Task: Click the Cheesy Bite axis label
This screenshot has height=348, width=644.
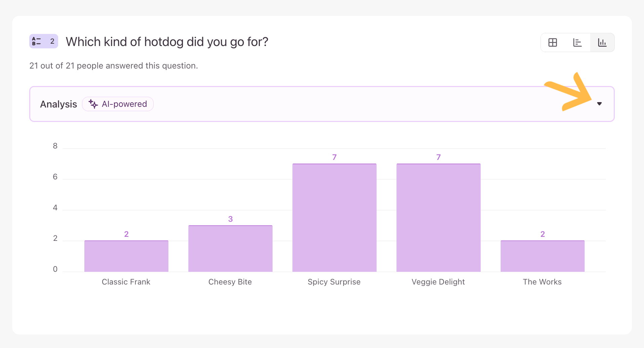Action: [x=230, y=282]
